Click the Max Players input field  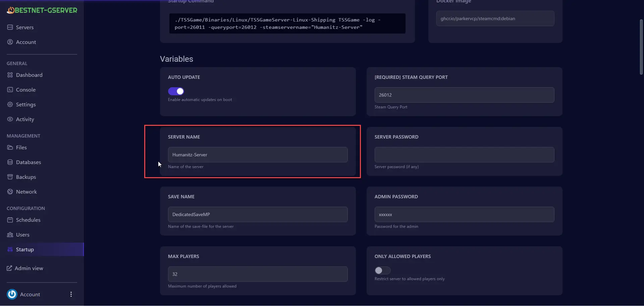click(258, 274)
